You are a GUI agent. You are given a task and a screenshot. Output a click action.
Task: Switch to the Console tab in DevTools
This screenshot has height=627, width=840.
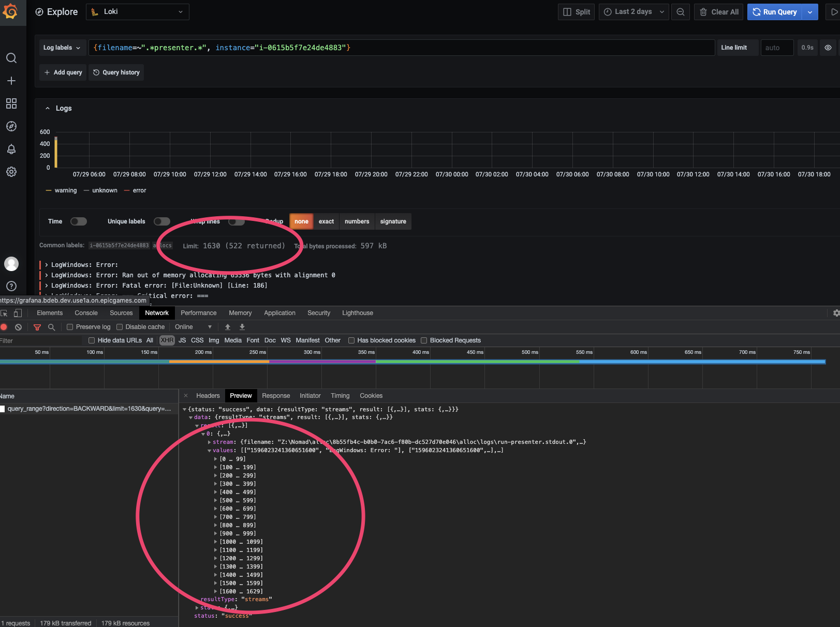(86, 312)
